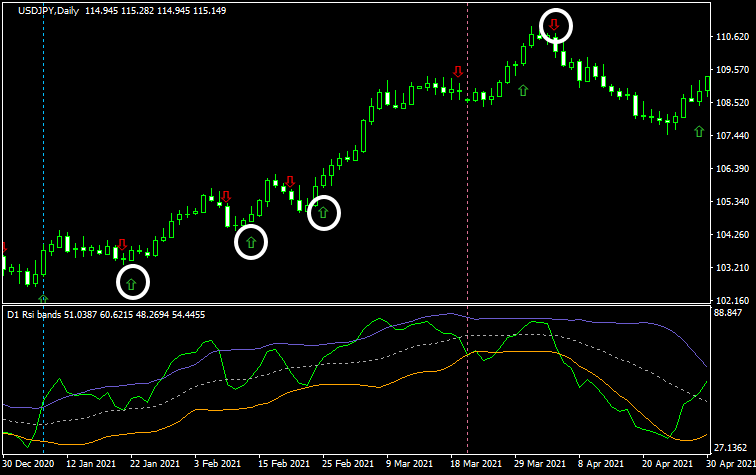The image size is (756, 475).
Task: Click the 8 Apr 2021 date label
Action: [x=601, y=463]
